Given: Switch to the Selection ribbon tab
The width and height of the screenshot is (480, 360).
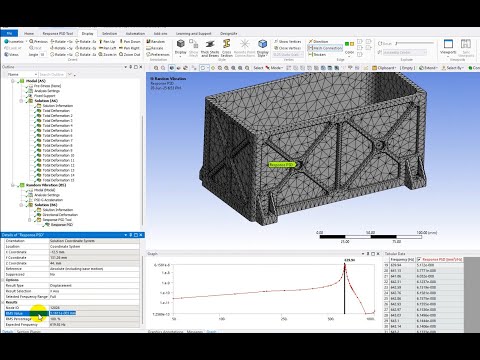Looking at the screenshot, I should point(109,33).
